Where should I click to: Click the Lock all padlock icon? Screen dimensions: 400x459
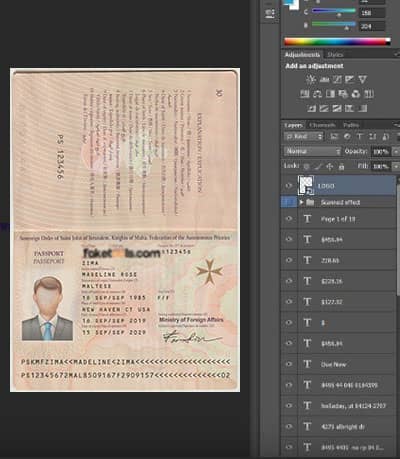point(341,166)
